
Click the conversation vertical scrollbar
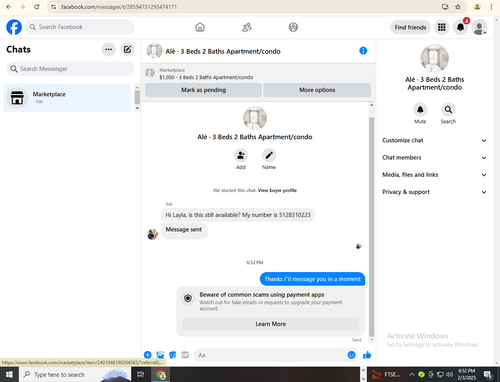(371, 227)
